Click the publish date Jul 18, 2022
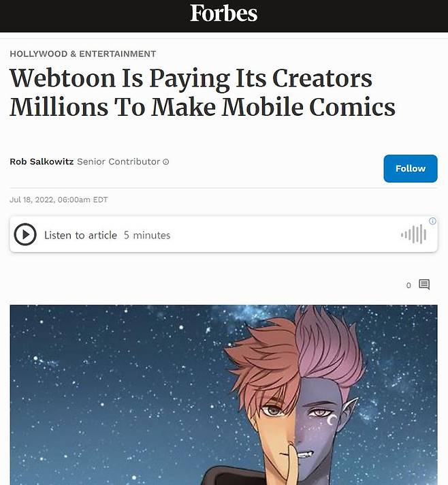The width and height of the screenshot is (448, 485). [33, 200]
